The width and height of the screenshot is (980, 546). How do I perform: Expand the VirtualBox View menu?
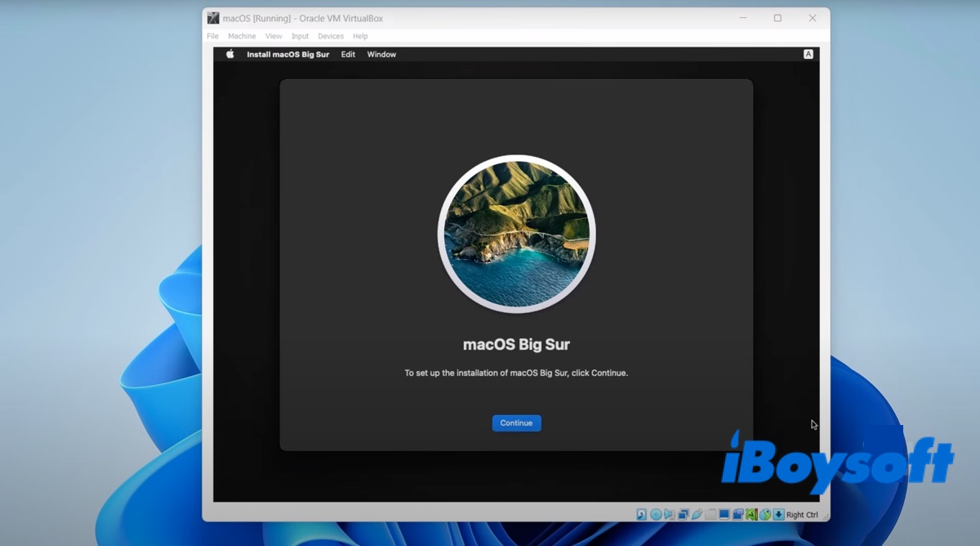[274, 36]
